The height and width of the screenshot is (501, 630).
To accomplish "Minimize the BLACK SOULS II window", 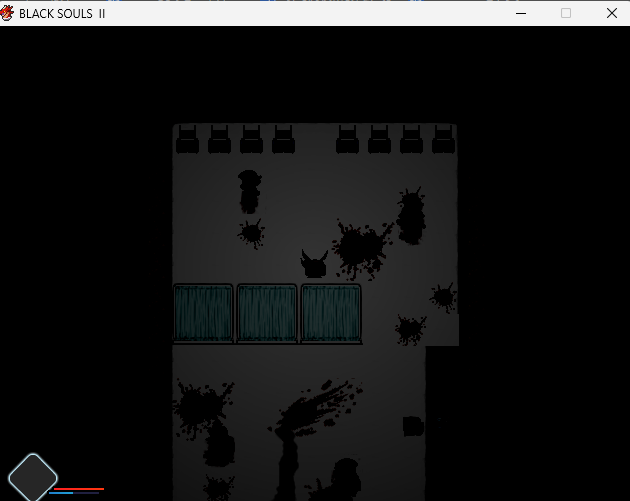I will click(x=520, y=13).
